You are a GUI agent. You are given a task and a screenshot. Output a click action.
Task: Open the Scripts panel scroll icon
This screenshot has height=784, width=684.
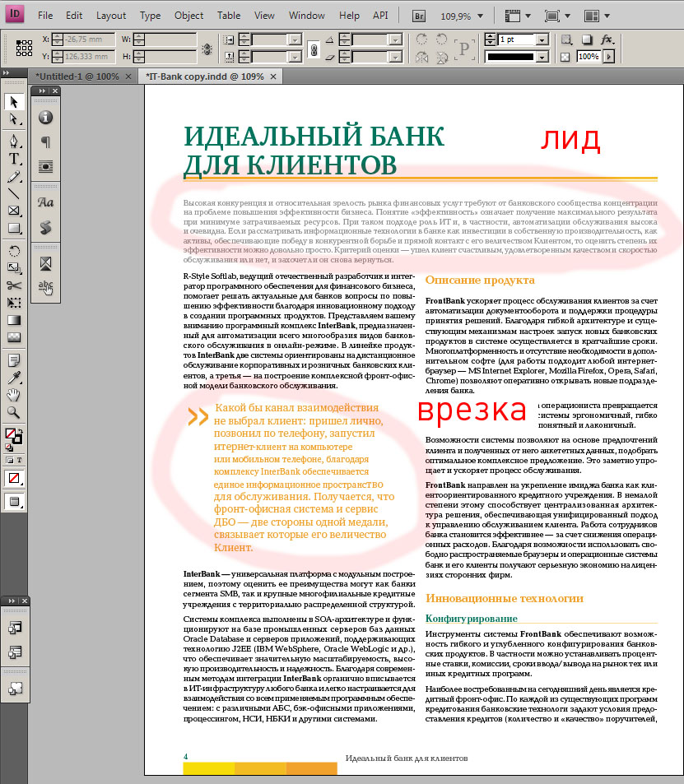pyautogui.click(x=45, y=228)
